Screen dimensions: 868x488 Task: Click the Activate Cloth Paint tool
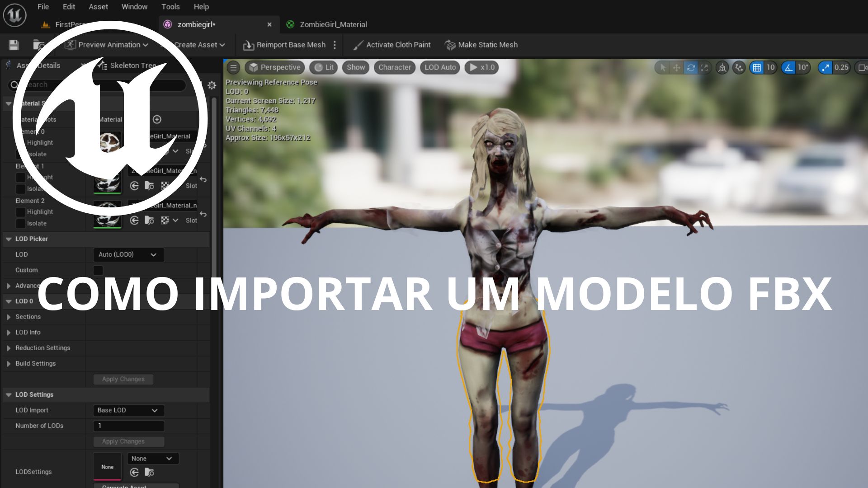392,45
